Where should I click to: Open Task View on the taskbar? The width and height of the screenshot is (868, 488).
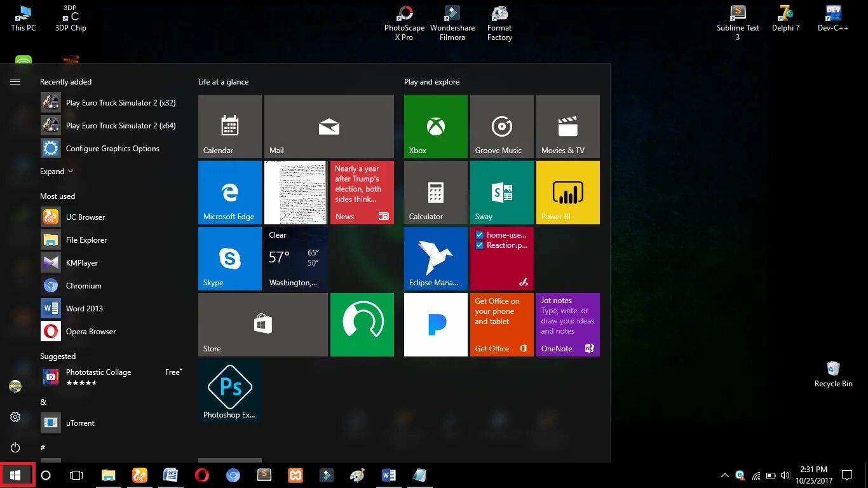(x=76, y=475)
